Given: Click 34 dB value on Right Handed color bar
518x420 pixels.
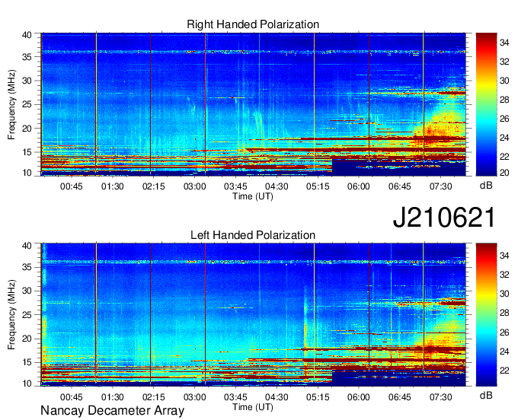Looking at the screenshot, I should [x=504, y=43].
